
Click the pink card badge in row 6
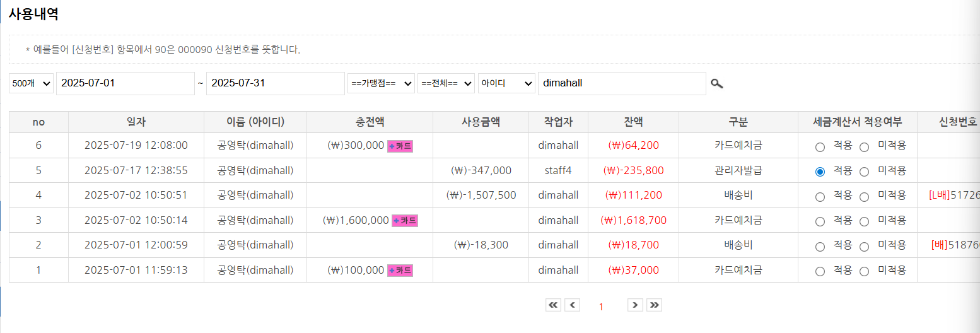[x=400, y=146]
